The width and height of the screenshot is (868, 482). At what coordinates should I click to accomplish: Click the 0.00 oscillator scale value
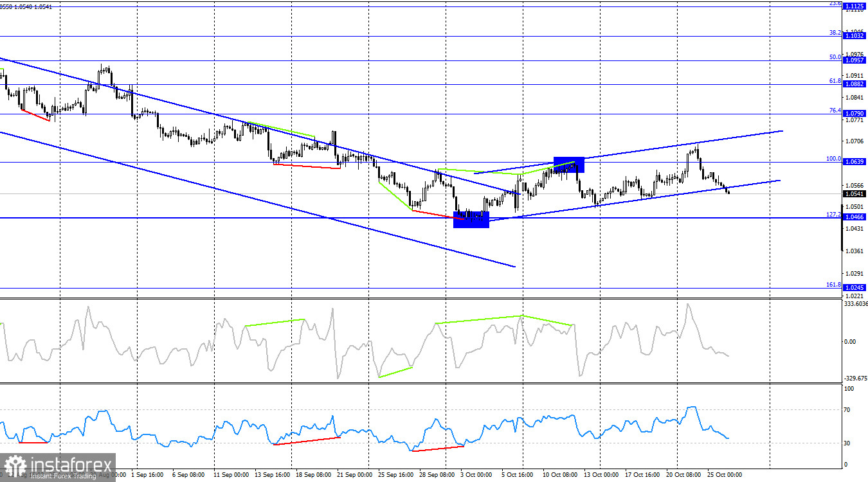850,341
